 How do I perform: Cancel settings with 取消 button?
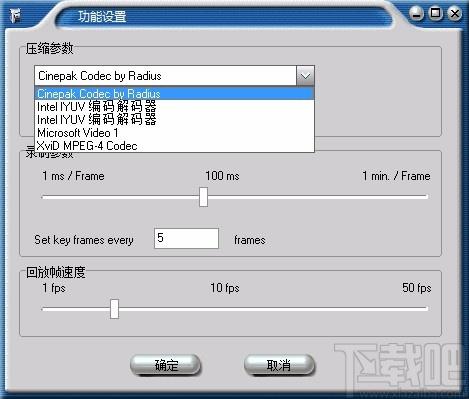tap(279, 365)
